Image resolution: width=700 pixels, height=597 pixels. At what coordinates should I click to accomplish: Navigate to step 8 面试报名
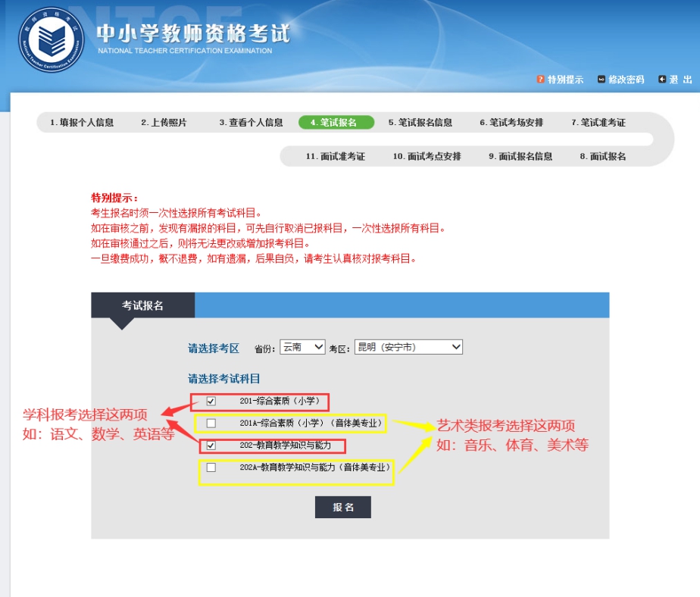(x=603, y=157)
